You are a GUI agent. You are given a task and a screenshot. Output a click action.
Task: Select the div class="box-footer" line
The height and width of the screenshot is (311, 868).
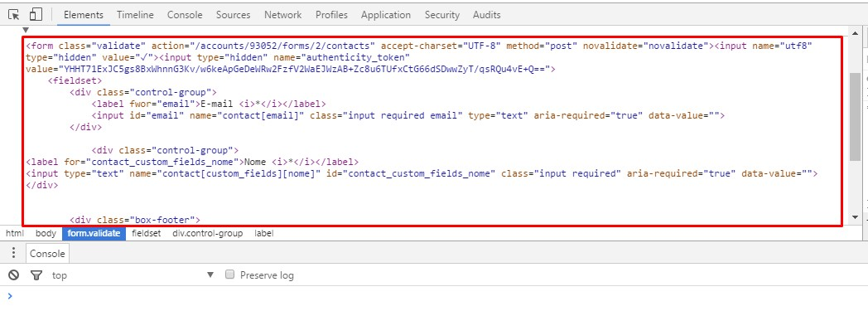(x=135, y=220)
